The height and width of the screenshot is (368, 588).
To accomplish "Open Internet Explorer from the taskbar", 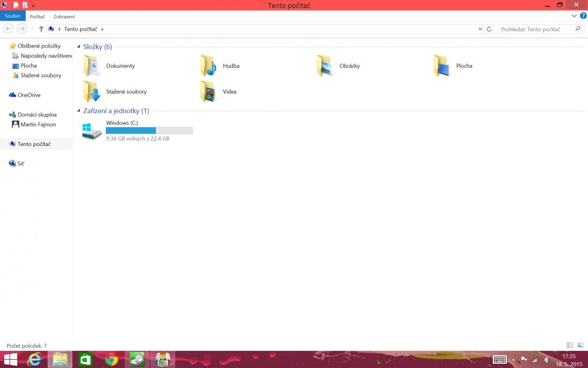I will point(34,359).
